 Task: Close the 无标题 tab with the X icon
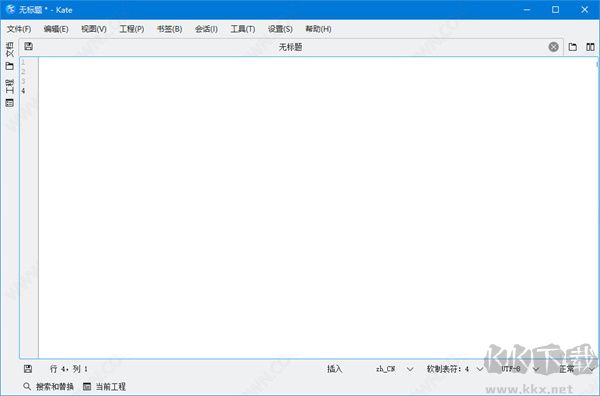[553, 47]
